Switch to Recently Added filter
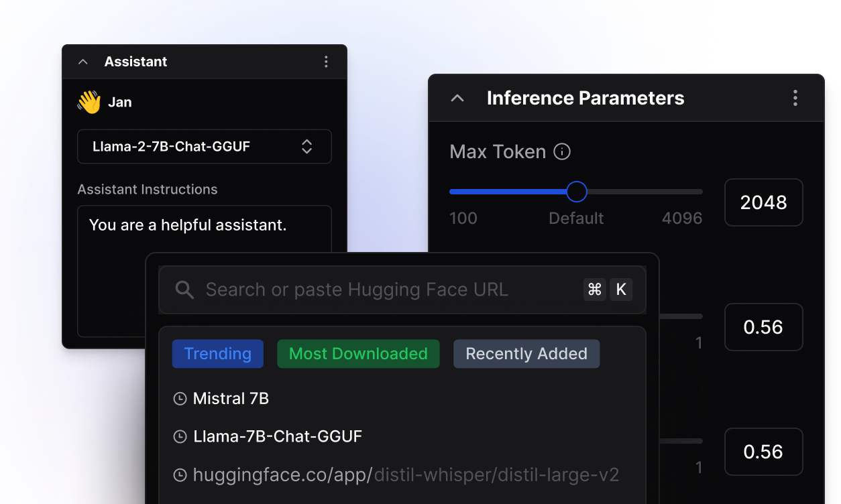Image resolution: width=841 pixels, height=504 pixels. pyautogui.click(x=526, y=354)
